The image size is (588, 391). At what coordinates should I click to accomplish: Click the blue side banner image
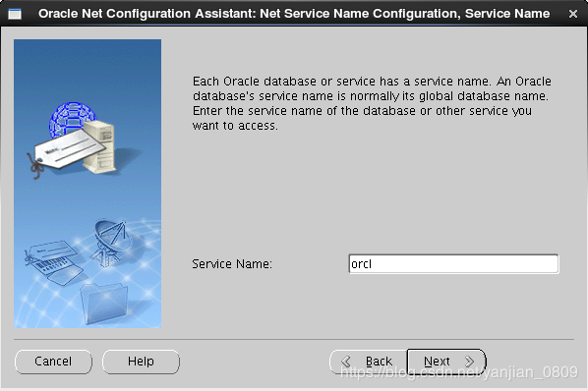[x=88, y=184]
